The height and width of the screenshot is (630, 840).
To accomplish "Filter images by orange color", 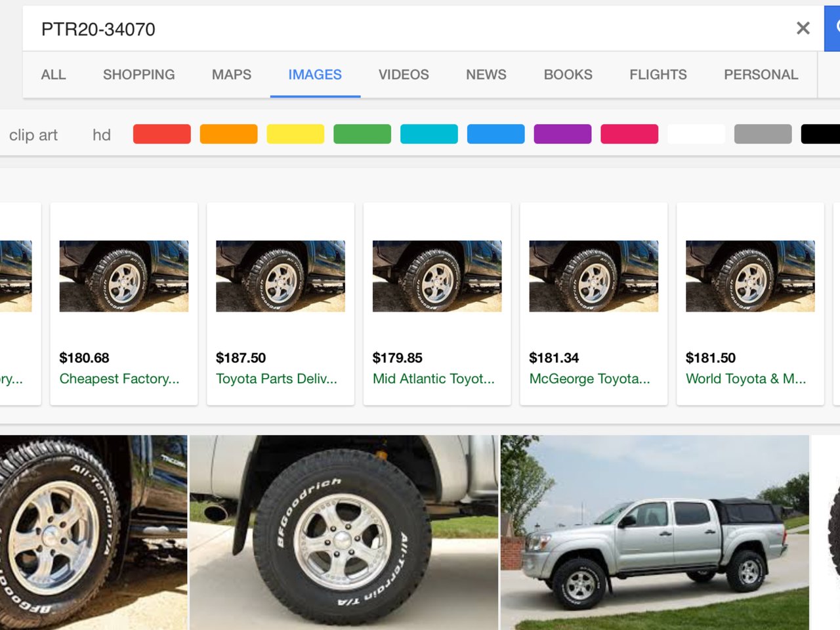I will [x=229, y=134].
